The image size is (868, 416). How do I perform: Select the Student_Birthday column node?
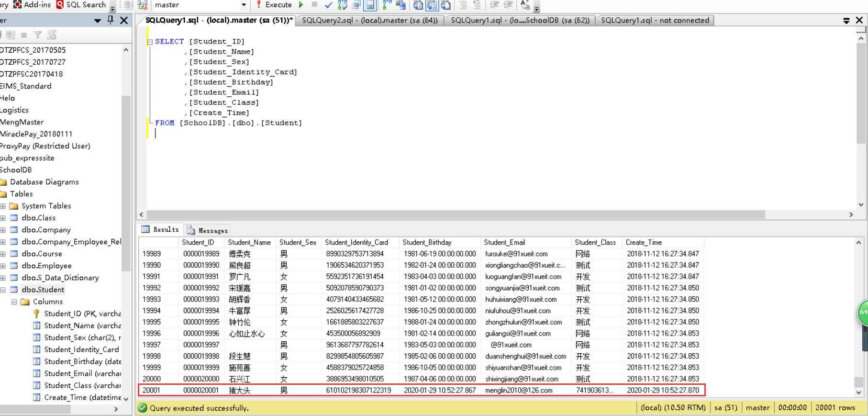pos(82,361)
